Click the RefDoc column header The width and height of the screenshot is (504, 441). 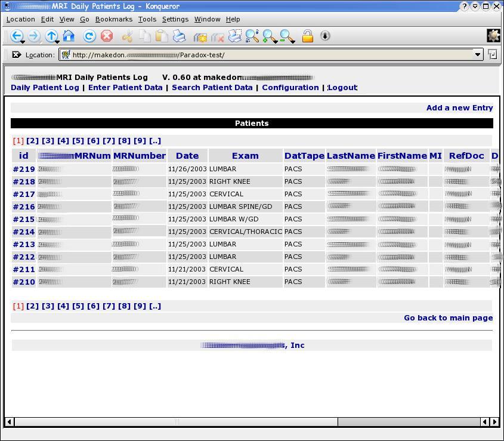point(466,156)
